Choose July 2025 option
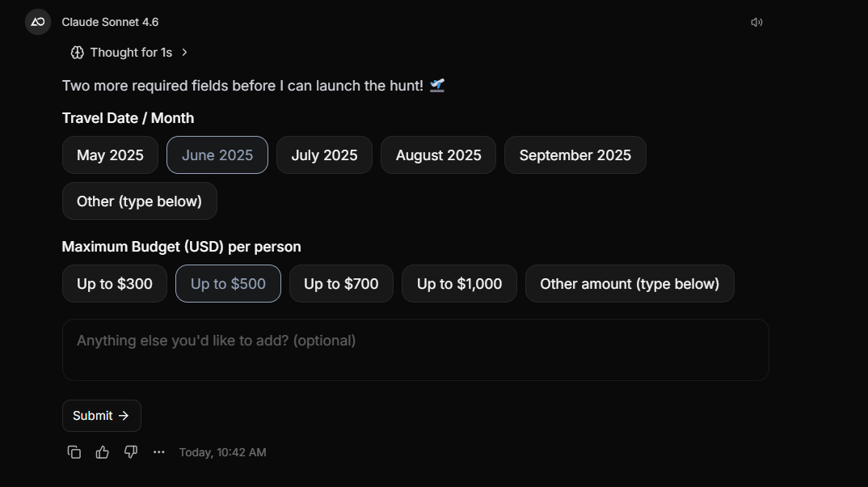868x487 pixels. [x=324, y=155]
